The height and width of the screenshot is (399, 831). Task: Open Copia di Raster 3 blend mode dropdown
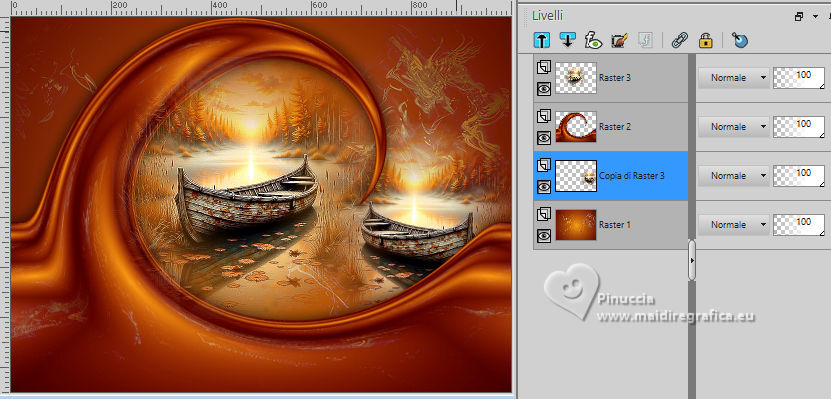point(733,175)
